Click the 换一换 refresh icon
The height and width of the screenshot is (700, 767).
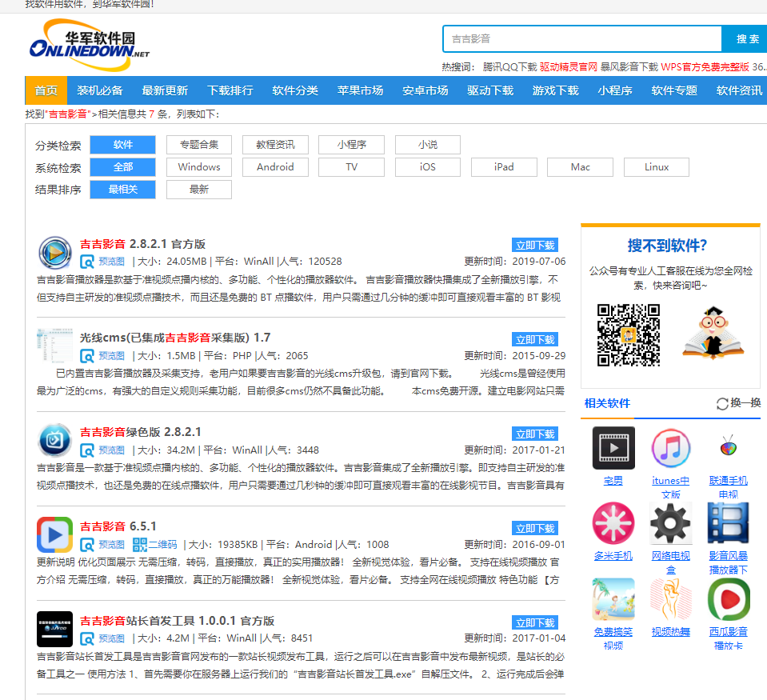point(722,403)
